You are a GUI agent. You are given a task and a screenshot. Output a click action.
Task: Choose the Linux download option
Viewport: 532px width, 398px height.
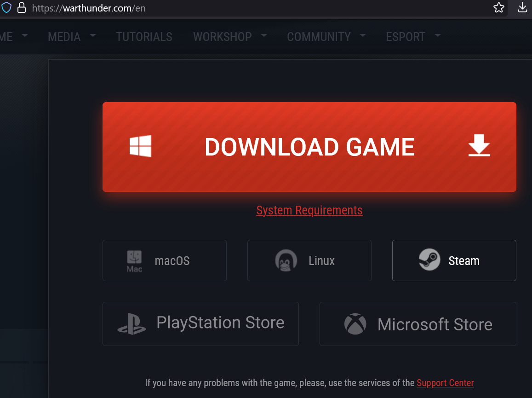[x=309, y=260]
